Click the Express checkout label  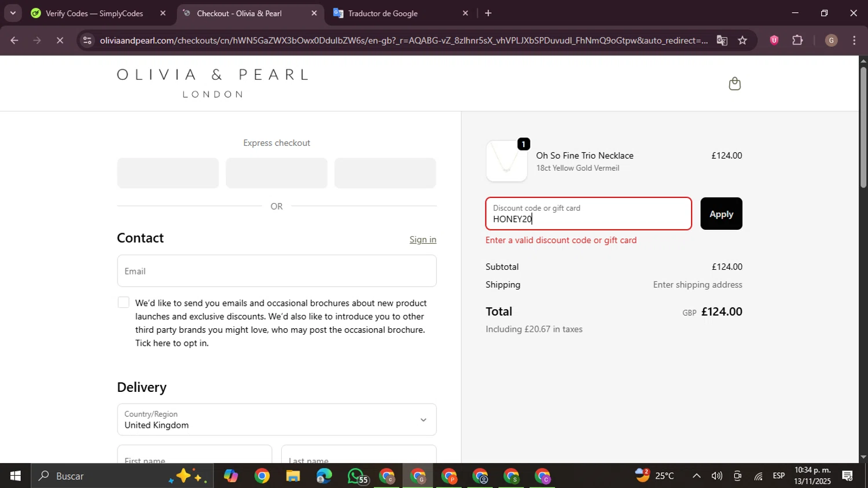(277, 143)
